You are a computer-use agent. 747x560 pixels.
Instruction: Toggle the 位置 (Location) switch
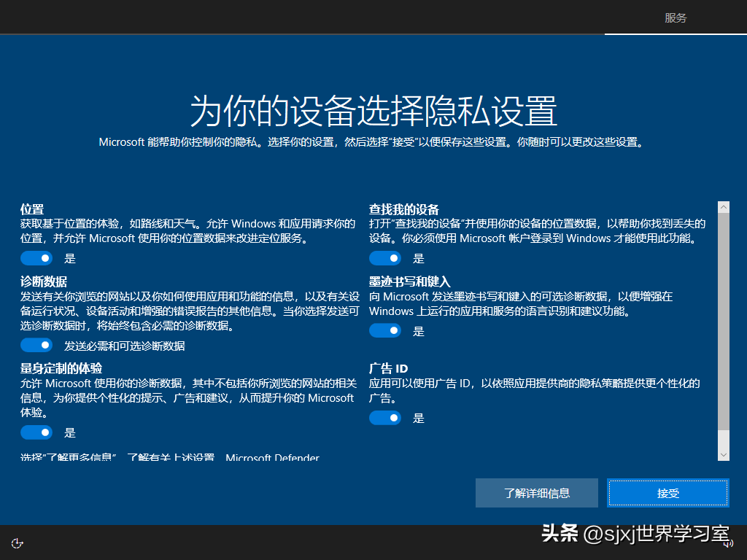pos(36,258)
